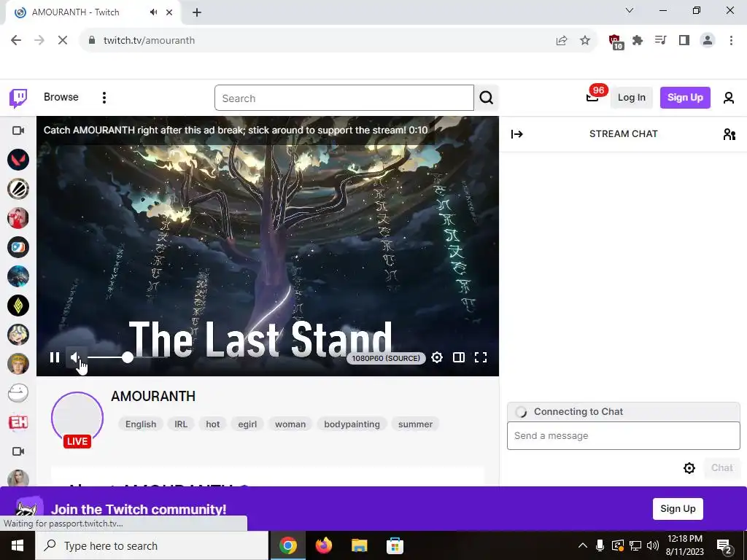Open the uBlock extension icon showing 10
The width and height of the screenshot is (747, 560).
[615, 42]
